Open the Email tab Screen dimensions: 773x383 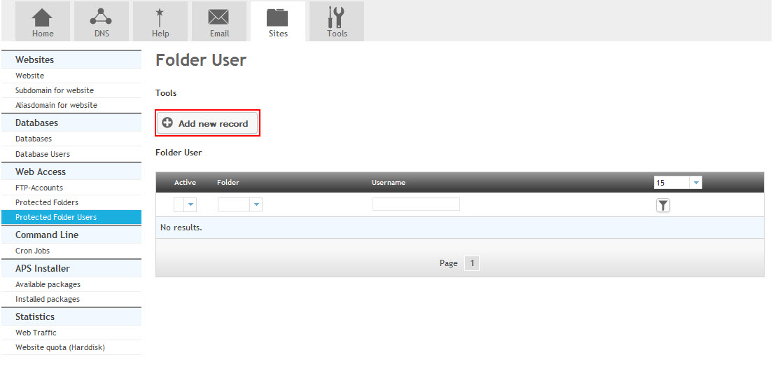(x=219, y=21)
